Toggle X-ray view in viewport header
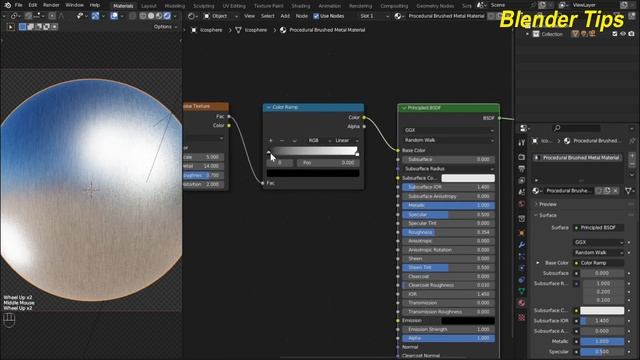Viewport: 640px width, 360px height. coord(133,16)
